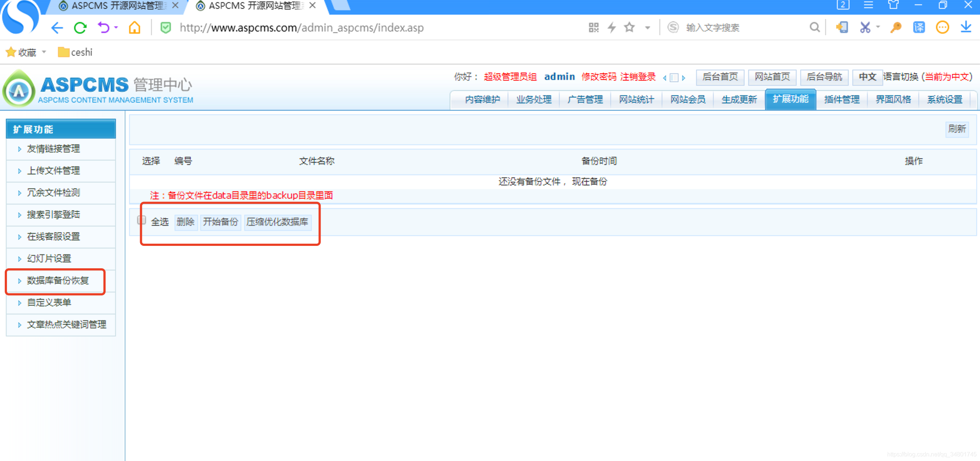Click the lightning bolt speed icon

[x=611, y=27]
